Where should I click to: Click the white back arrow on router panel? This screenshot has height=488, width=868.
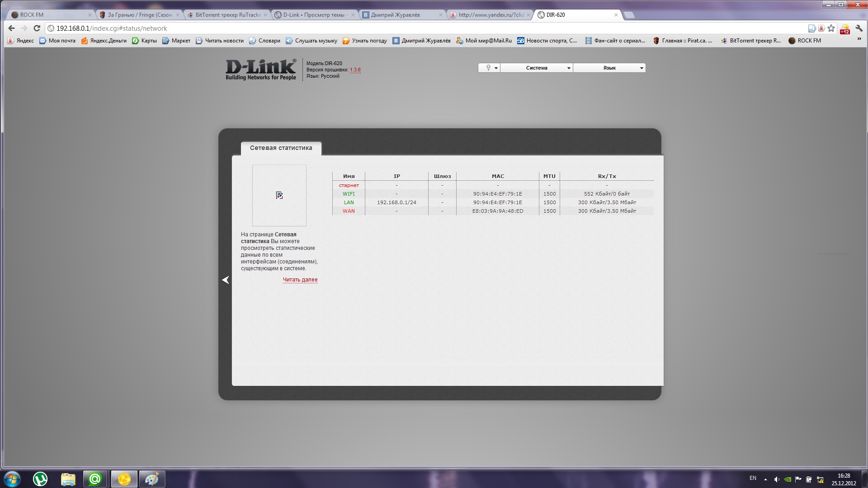(226, 280)
